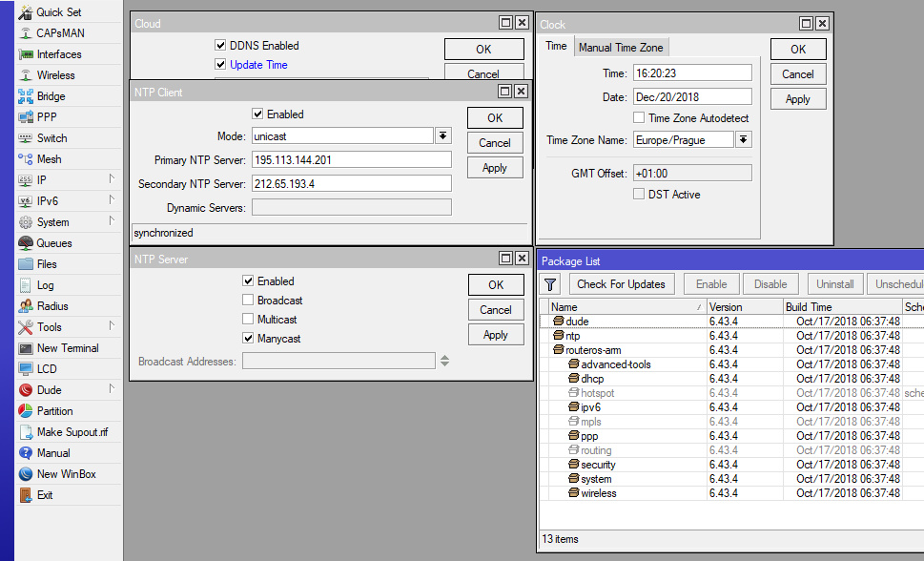This screenshot has width=924, height=561.
Task: Open the CAPsMAN icon in sidebar
Action: click(26, 33)
